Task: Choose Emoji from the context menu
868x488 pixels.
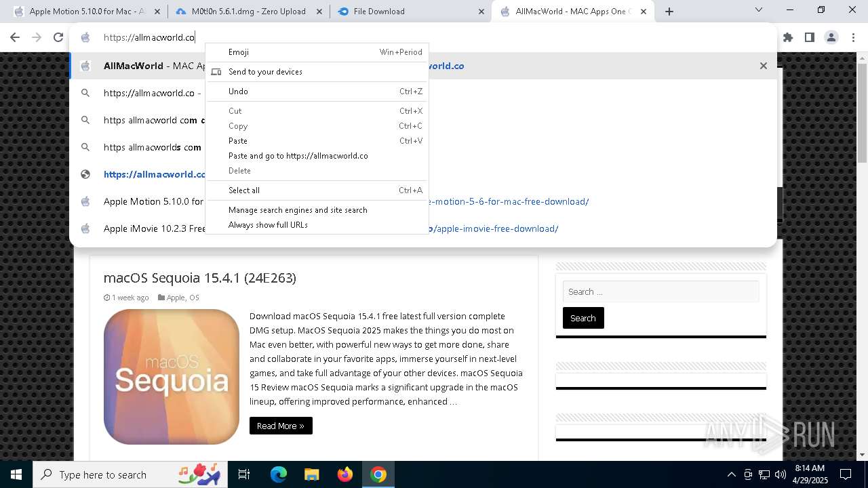Action: [x=317, y=52]
